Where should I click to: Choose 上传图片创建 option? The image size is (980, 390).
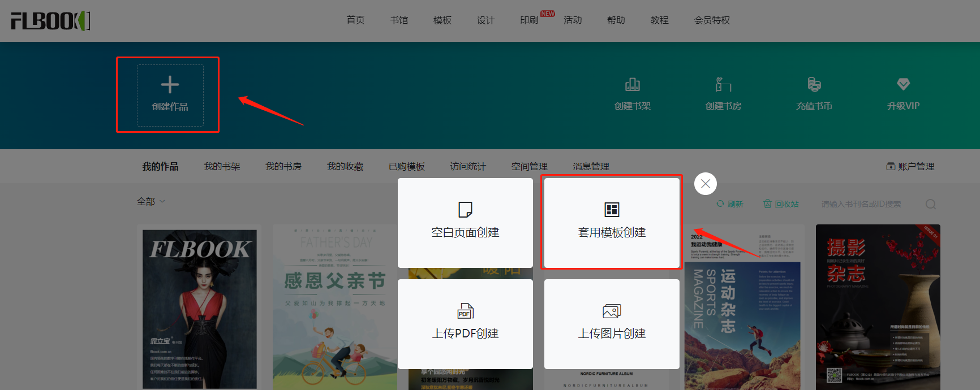pyautogui.click(x=612, y=324)
